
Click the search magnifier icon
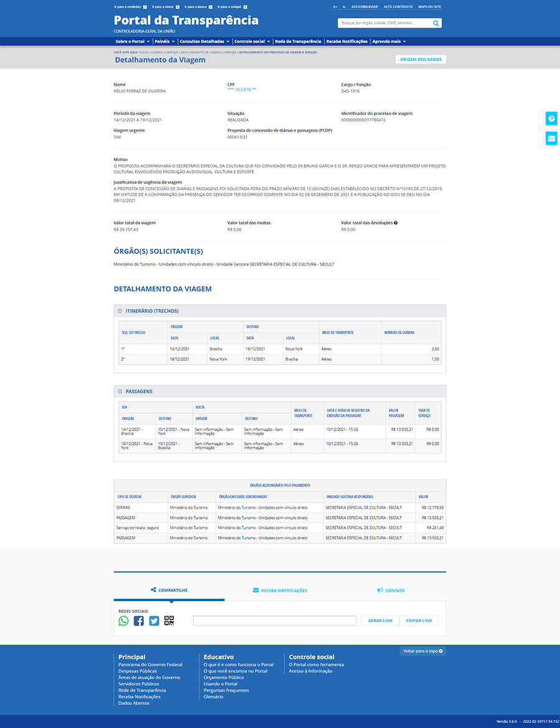point(436,23)
